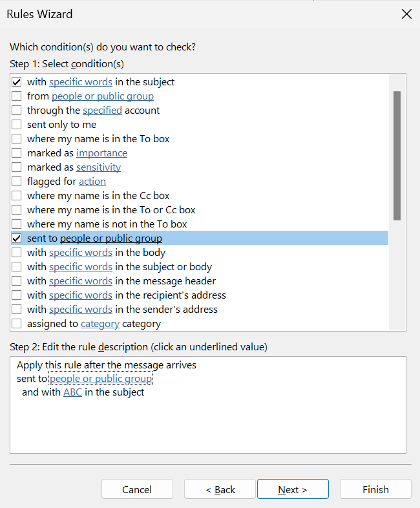Click the 'sensitivity' link
Screen dimensions: 420x508
tap(98, 167)
